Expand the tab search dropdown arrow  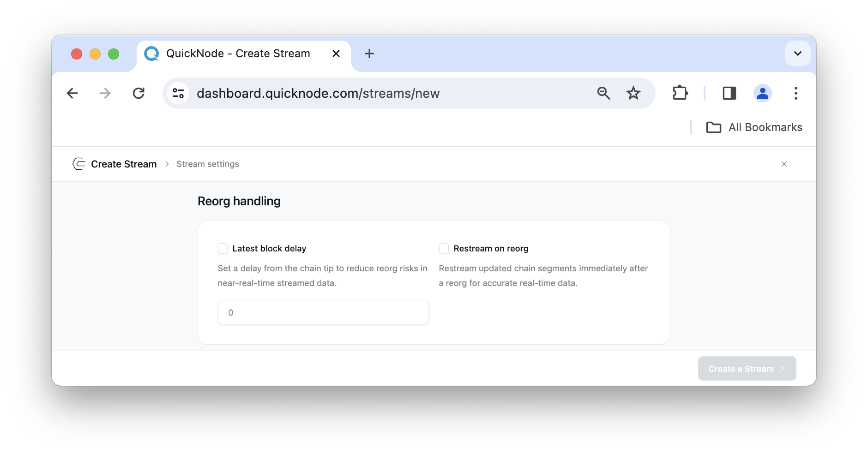798,54
